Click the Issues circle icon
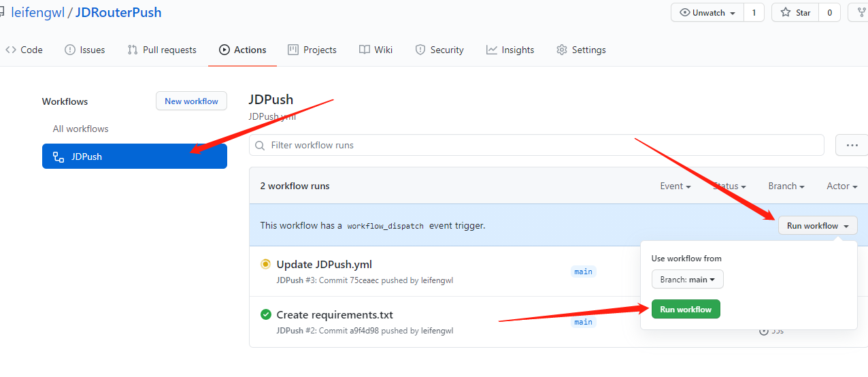Image resolution: width=868 pixels, height=377 pixels. [x=69, y=50]
